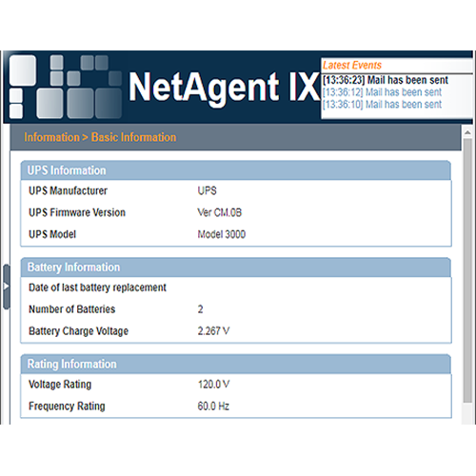This screenshot has width=476, height=476.
Task: Click Date of last battery replacement label
Action: tap(97, 288)
